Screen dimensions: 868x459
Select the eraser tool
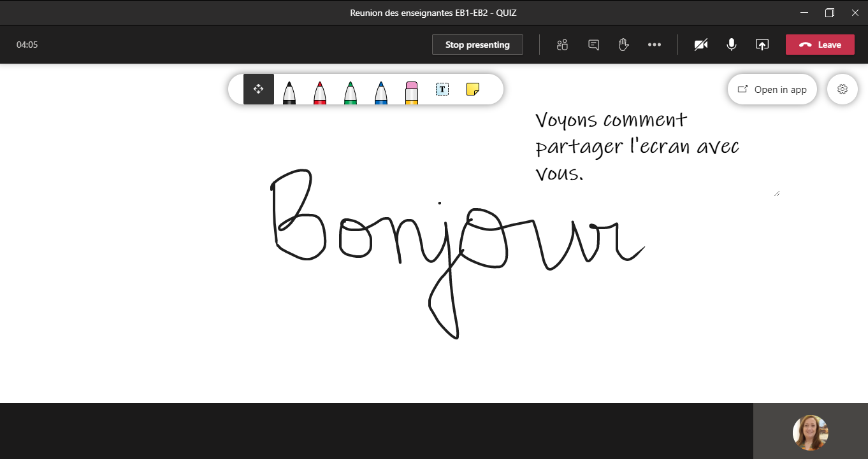[x=412, y=92]
